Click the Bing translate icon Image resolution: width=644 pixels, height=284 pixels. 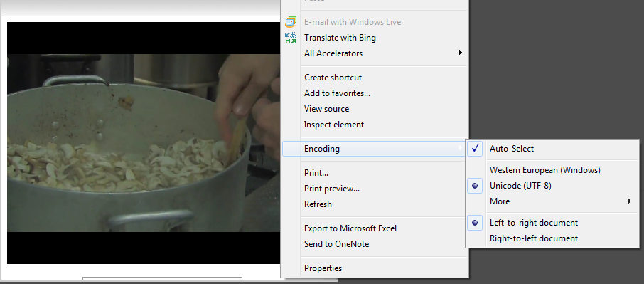pos(291,38)
